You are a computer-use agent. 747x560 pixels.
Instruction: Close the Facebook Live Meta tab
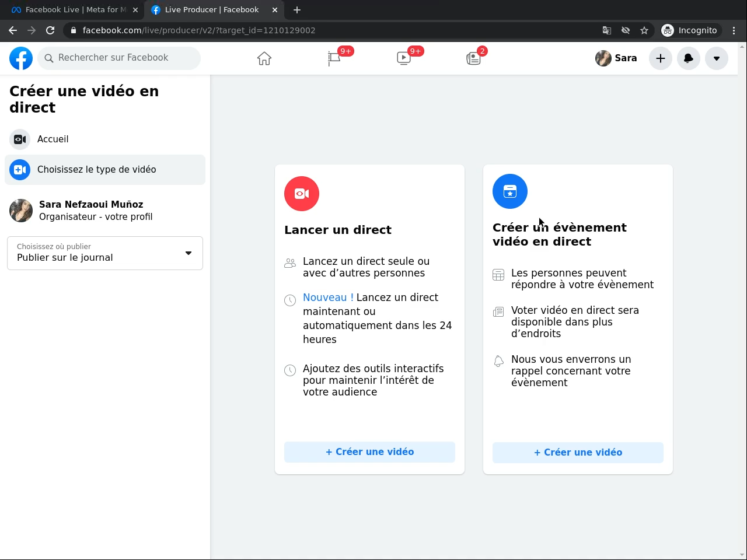(x=135, y=10)
